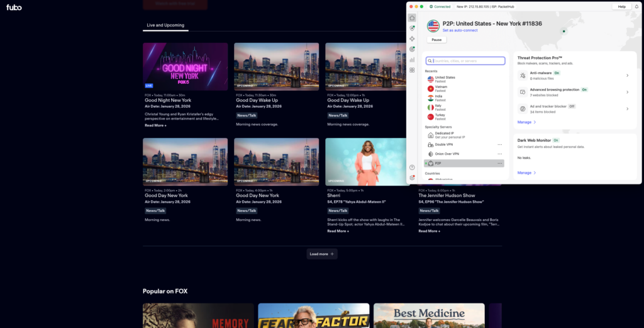Pause the VPN connection
This screenshot has width=644, height=328.
[436, 40]
